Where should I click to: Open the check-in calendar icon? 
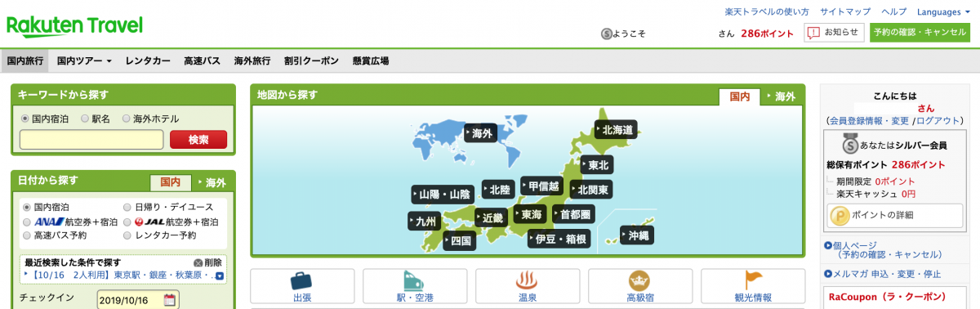tap(169, 299)
